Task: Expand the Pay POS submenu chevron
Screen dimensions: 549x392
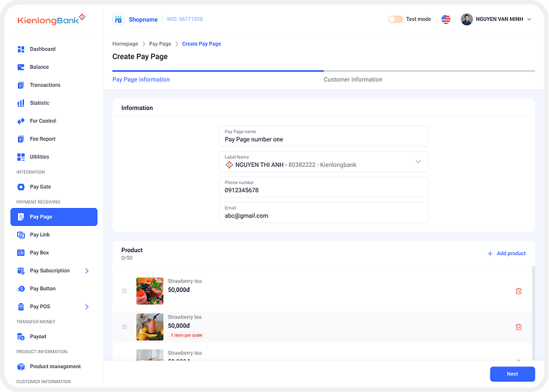Action: (87, 307)
